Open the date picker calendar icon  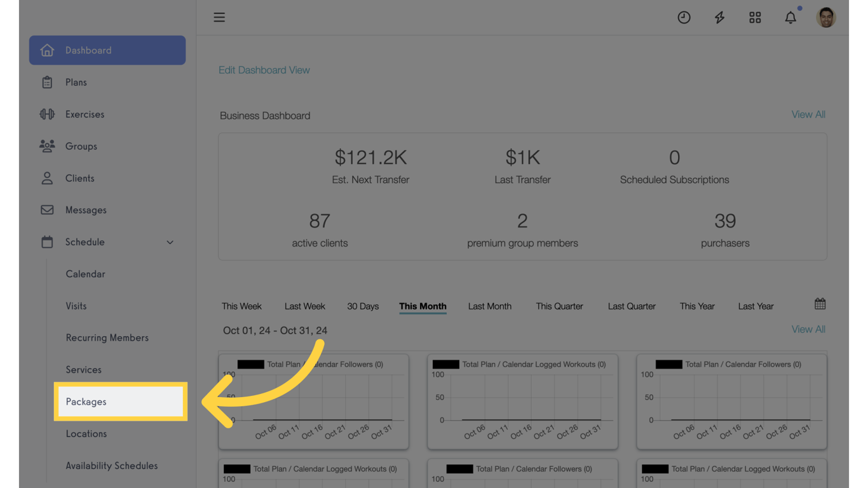[820, 304]
